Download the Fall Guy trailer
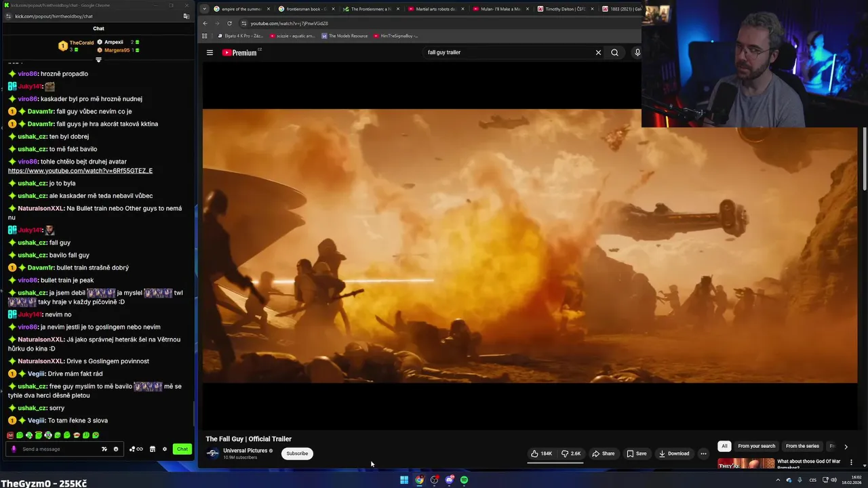This screenshot has height=488, width=868. pos(674,453)
